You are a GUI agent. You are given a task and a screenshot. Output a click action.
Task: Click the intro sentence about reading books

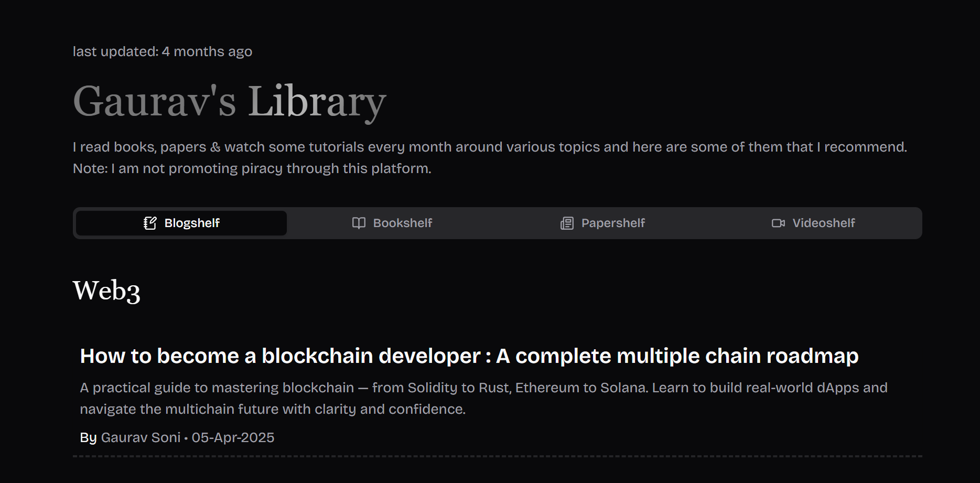(x=489, y=147)
